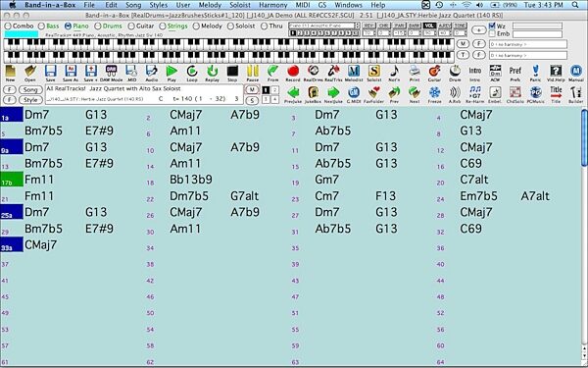Uncheck the Wz checkbox
The width and height of the screenshot is (588, 368).
point(492,26)
